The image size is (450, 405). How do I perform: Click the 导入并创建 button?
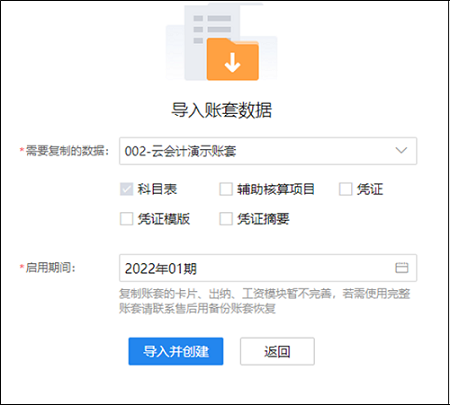(x=176, y=351)
